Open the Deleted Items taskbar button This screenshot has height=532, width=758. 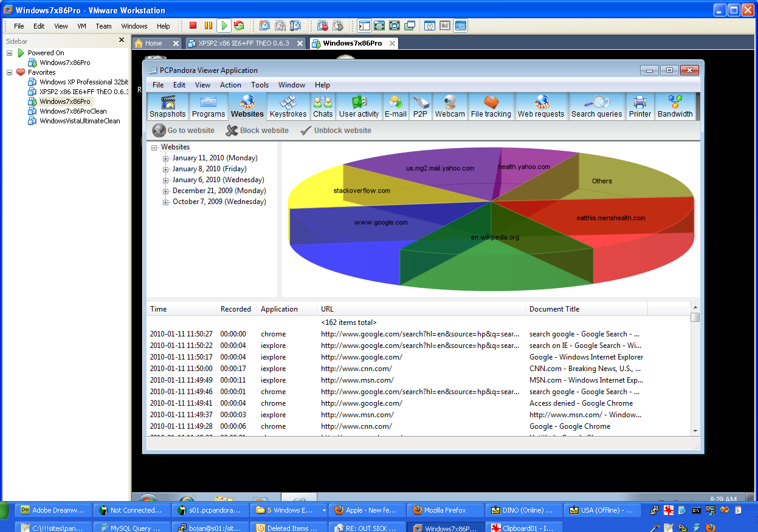pos(289,528)
